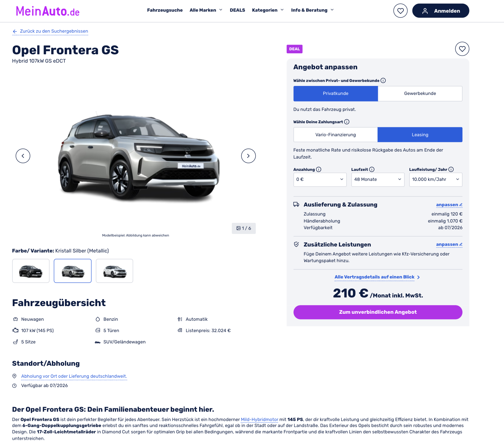The image size is (504, 445).
Task: Select Privatkunde customer type
Action: tap(336, 94)
